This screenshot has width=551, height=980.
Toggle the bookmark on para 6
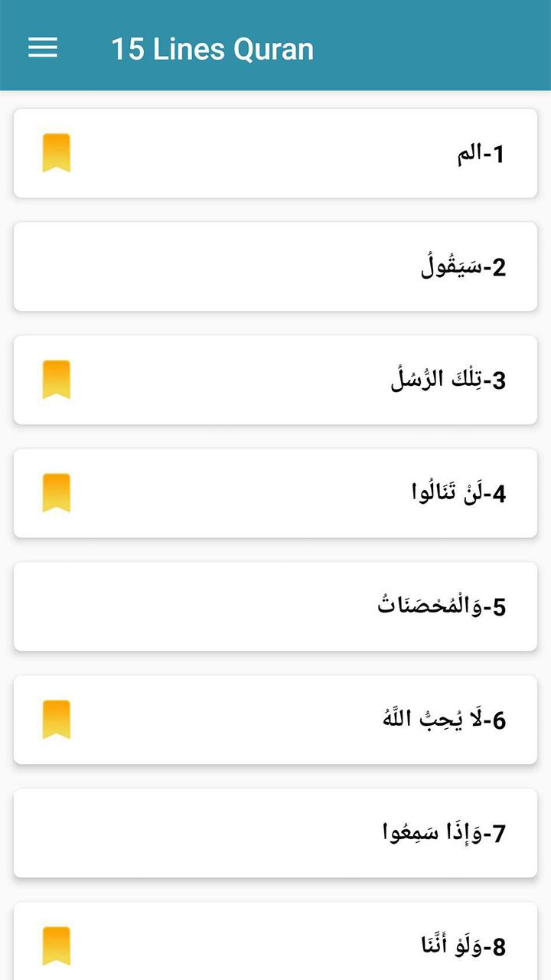[x=56, y=720]
